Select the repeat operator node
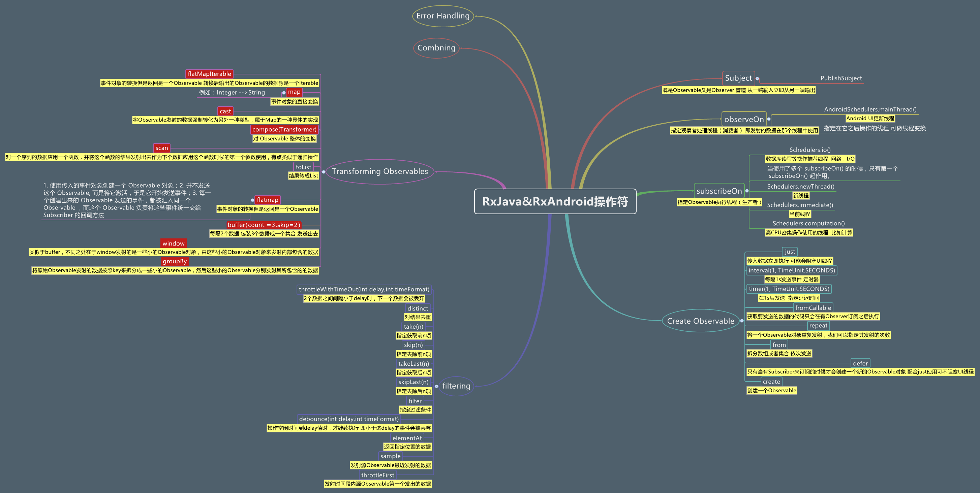 point(818,326)
